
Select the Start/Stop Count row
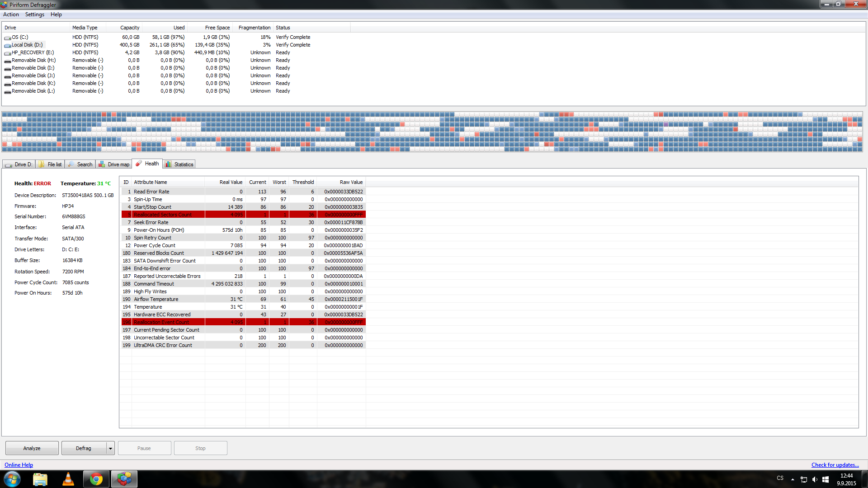(243, 207)
